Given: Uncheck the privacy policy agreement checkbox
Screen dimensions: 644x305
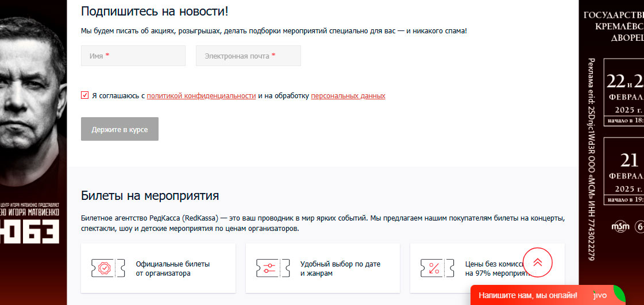Looking at the screenshot, I should pyautogui.click(x=84, y=96).
